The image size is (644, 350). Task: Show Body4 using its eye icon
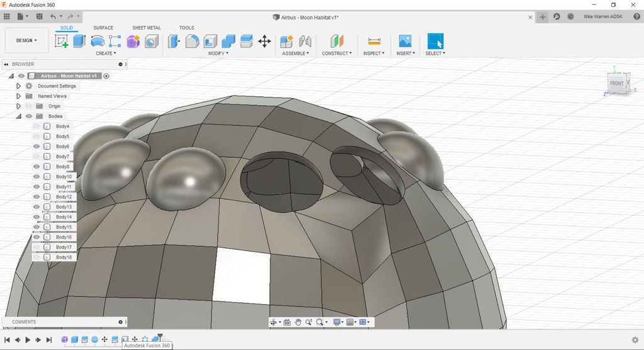(x=36, y=127)
